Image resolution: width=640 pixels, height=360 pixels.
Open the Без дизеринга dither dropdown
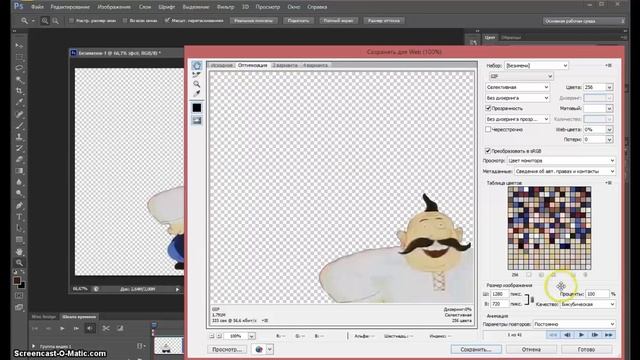click(517, 98)
